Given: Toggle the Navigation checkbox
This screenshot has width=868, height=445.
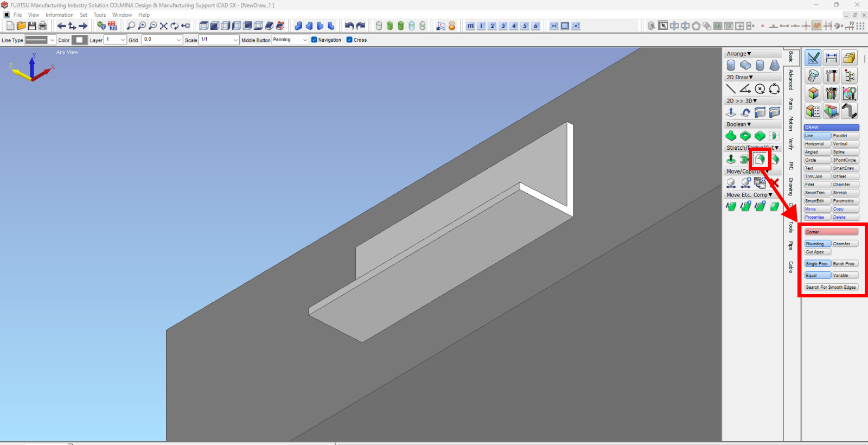Looking at the screenshot, I should point(314,40).
